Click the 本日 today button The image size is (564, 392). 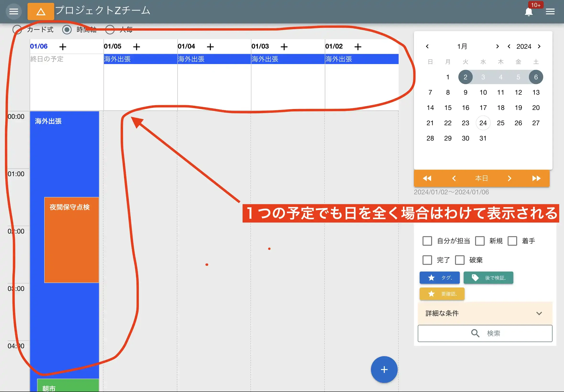(x=482, y=178)
